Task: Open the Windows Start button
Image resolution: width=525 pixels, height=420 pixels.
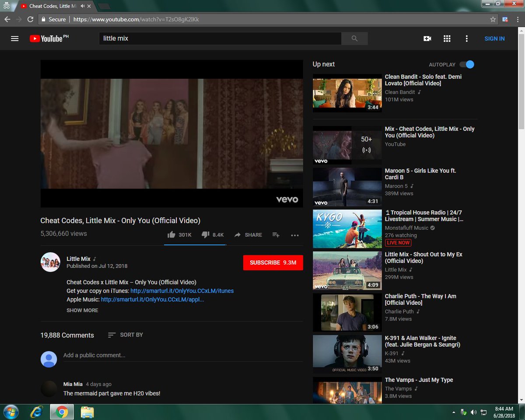Action: coord(10,412)
